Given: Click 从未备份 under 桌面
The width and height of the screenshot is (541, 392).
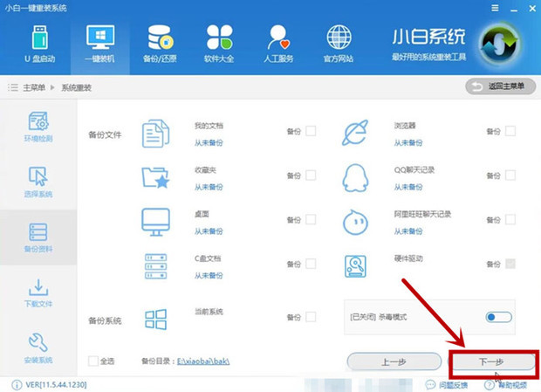Looking at the screenshot, I should [x=209, y=230].
